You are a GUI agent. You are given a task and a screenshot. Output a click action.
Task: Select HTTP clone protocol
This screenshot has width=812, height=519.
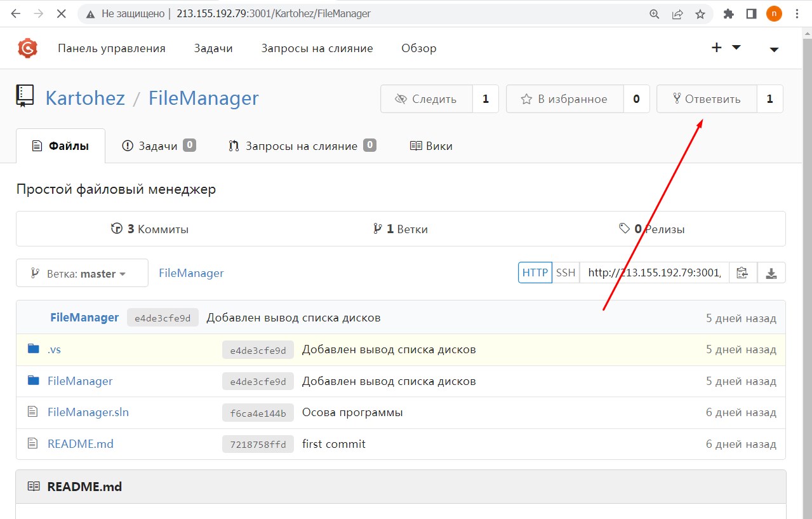point(535,273)
